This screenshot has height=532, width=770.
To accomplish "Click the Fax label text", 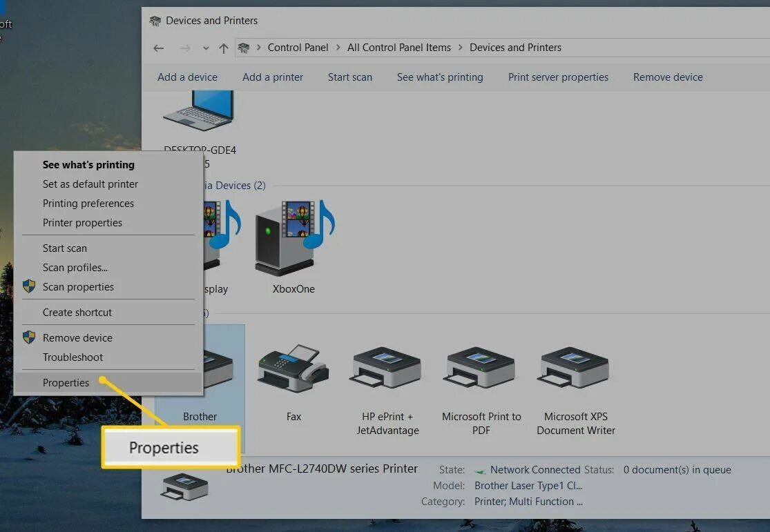I will (x=293, y=417).
